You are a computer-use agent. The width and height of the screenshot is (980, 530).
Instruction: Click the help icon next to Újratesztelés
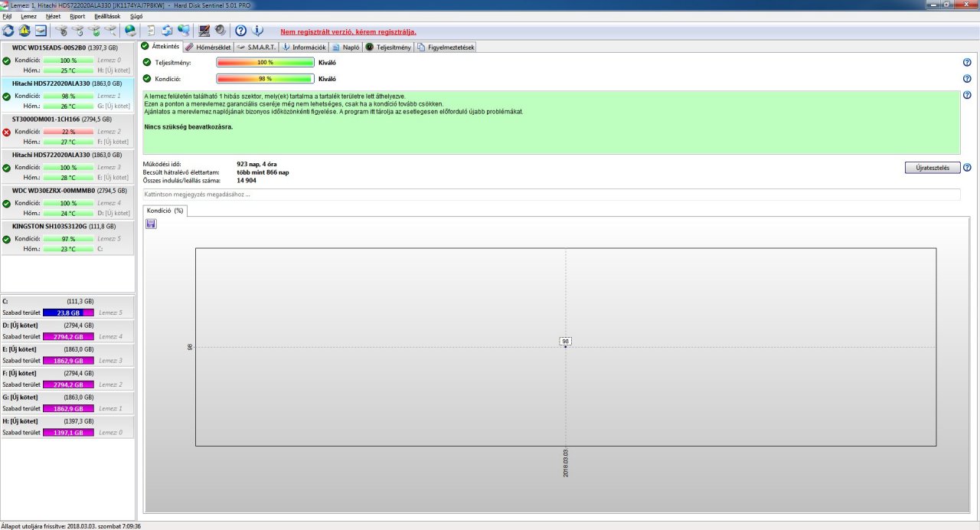[x=967, y=168]
